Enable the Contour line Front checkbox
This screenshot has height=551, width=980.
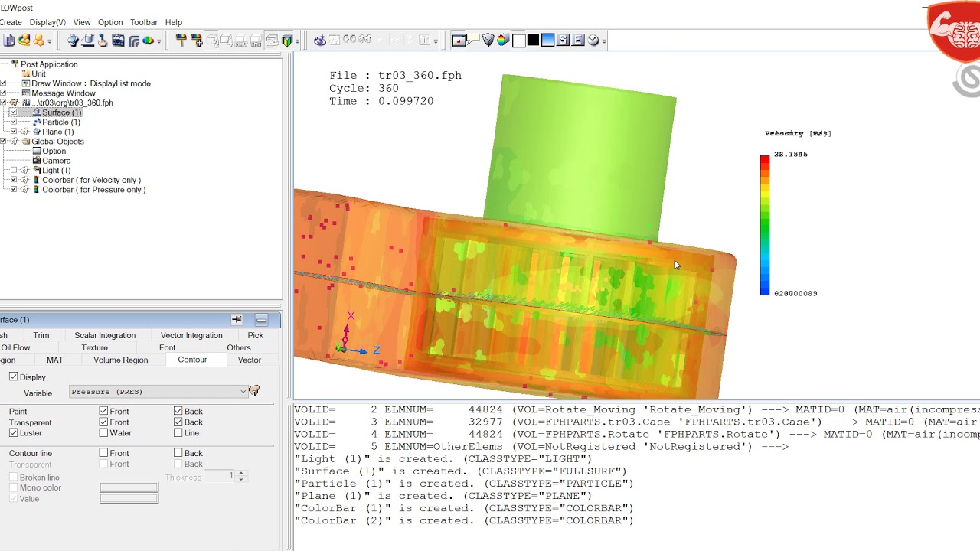103,453
